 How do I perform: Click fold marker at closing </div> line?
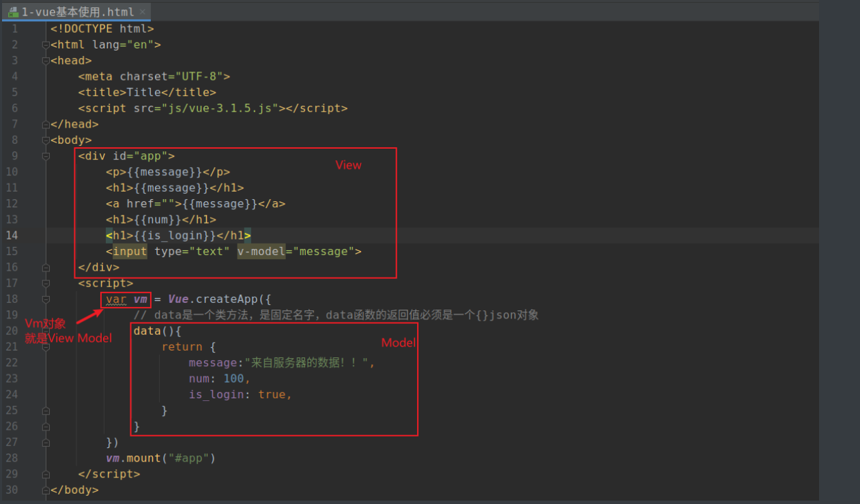46,267
